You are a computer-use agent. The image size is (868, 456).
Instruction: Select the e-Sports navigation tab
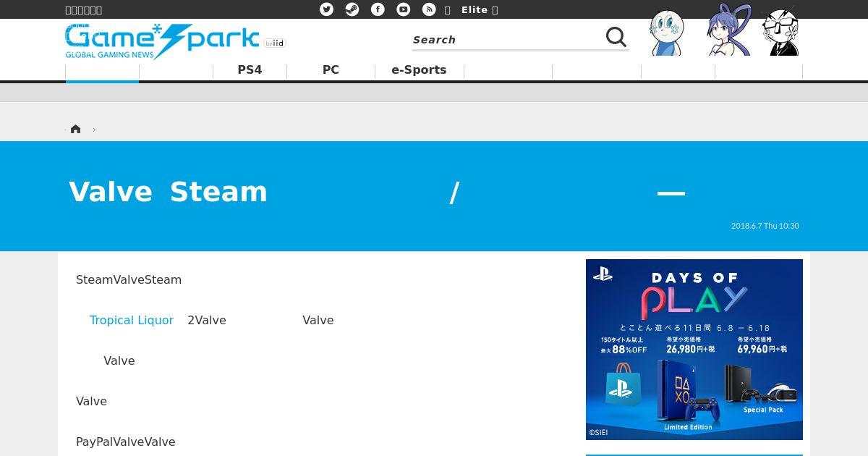click(419, 70)
